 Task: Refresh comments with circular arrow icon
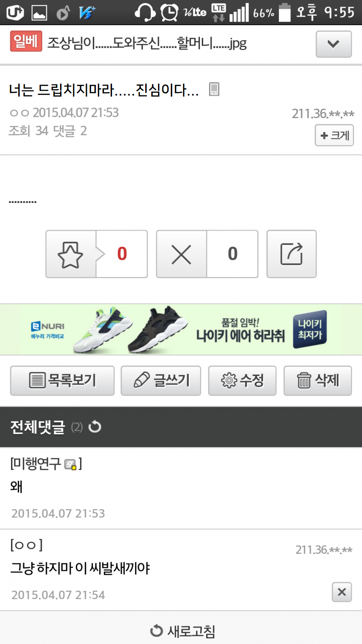(95, 427)
